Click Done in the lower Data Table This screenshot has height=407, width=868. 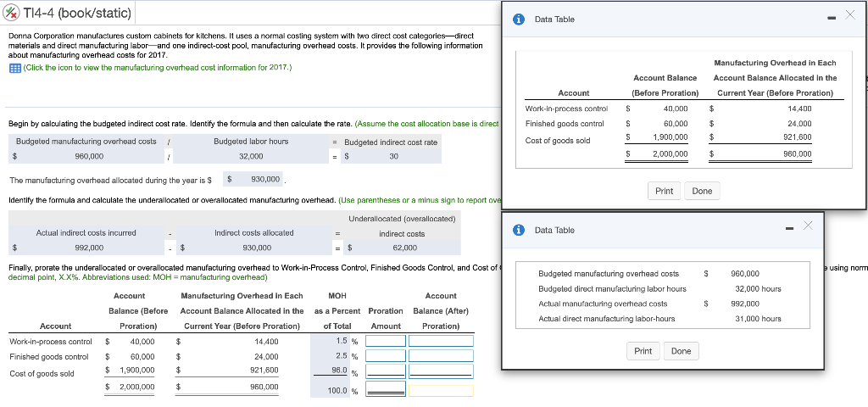(681, 351)
